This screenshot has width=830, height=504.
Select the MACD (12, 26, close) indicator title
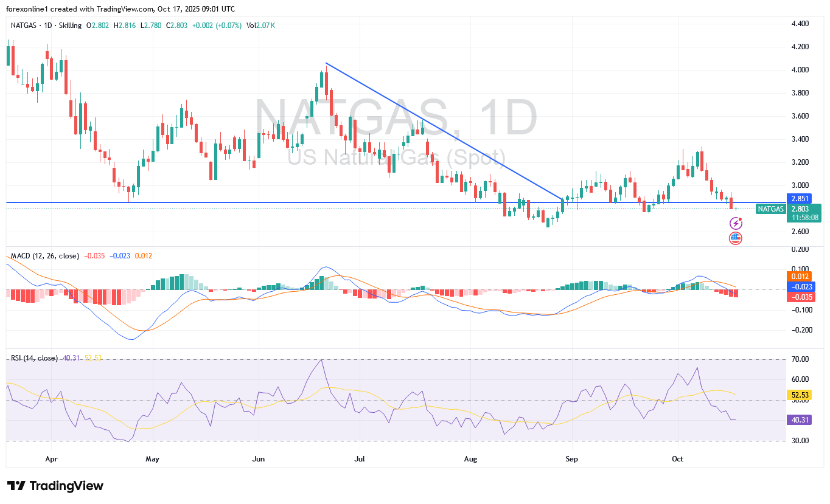coord(45,256)
